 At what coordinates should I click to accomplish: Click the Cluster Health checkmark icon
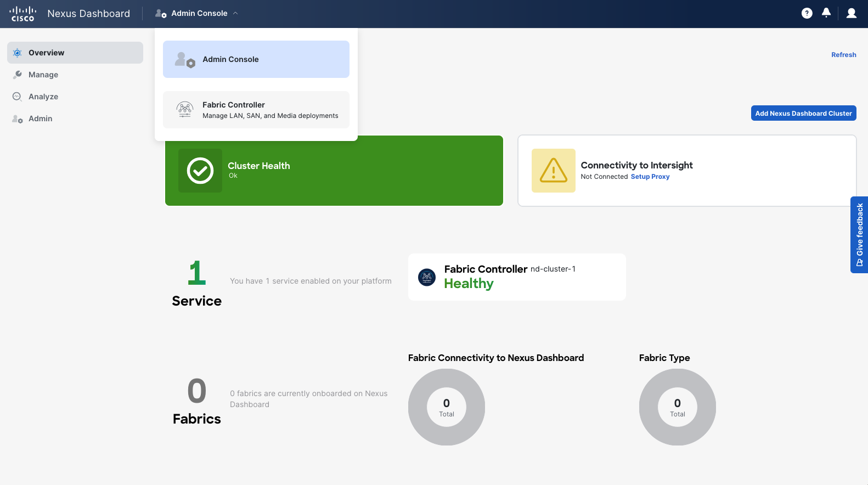point(200,171)
